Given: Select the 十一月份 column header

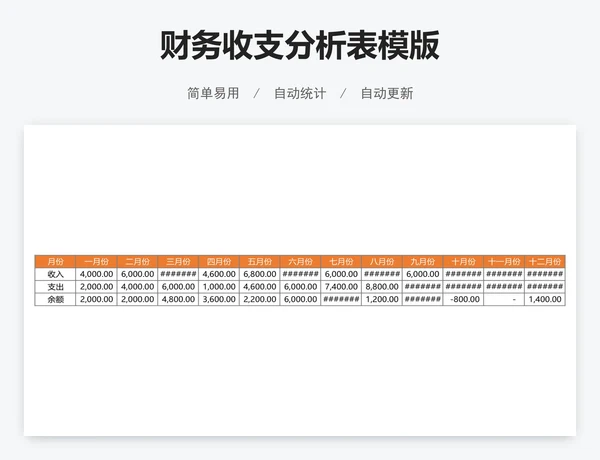Looking at the screenshot, I should click(504, 262).
